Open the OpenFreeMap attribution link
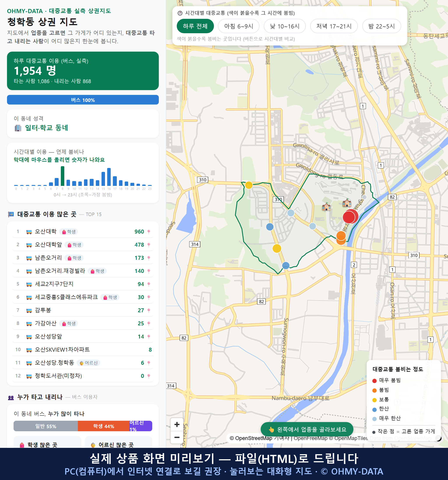This screenshot has height=480, width=448. (311, 438)
